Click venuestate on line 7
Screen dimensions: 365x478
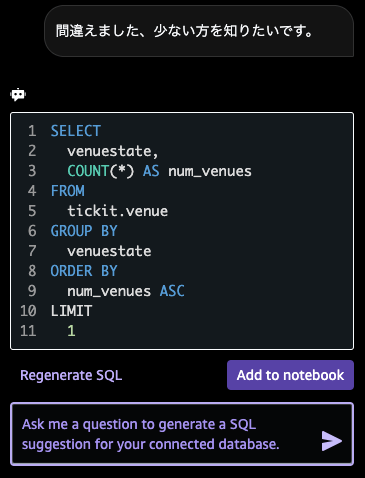109,251
